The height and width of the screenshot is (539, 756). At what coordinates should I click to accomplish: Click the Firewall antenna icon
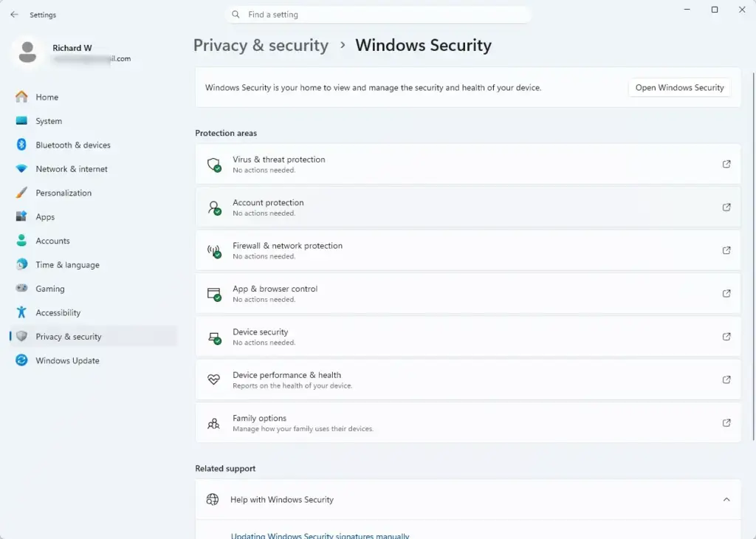tap(214, 251)
